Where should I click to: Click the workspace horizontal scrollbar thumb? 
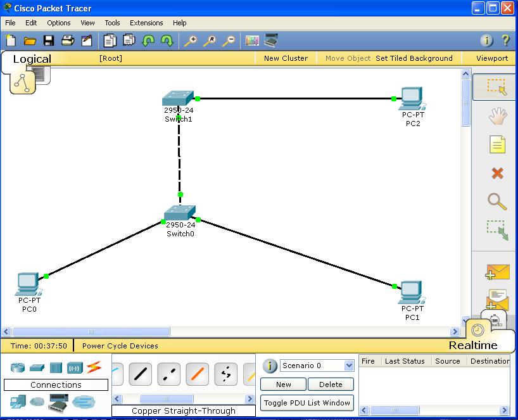coord(91,331)
